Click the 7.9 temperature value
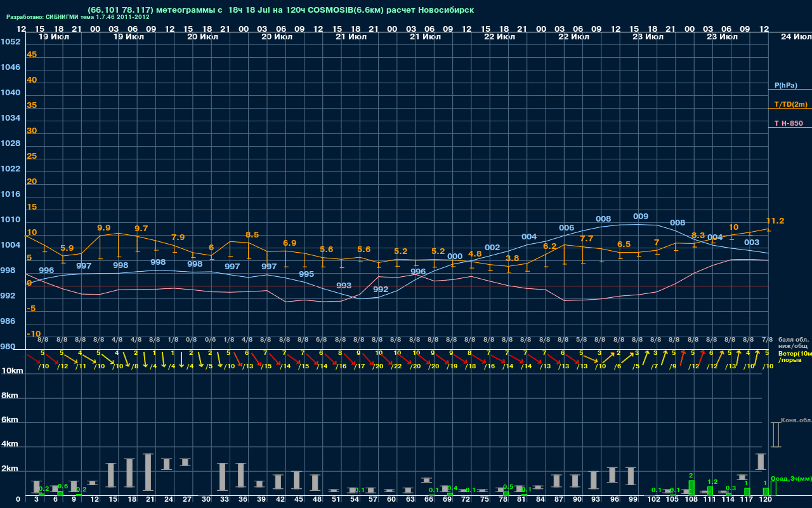This screenshot has width=812, height=508. pos(178,237)
